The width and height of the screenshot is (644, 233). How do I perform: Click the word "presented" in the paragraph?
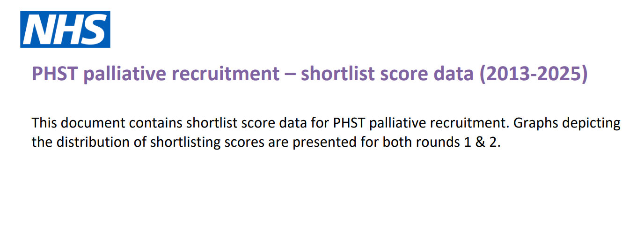(x=322, y=143)
